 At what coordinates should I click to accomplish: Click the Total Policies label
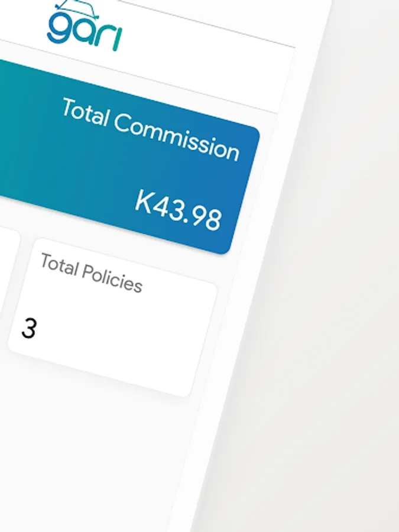pyautogui.click(x=91, y=273)
